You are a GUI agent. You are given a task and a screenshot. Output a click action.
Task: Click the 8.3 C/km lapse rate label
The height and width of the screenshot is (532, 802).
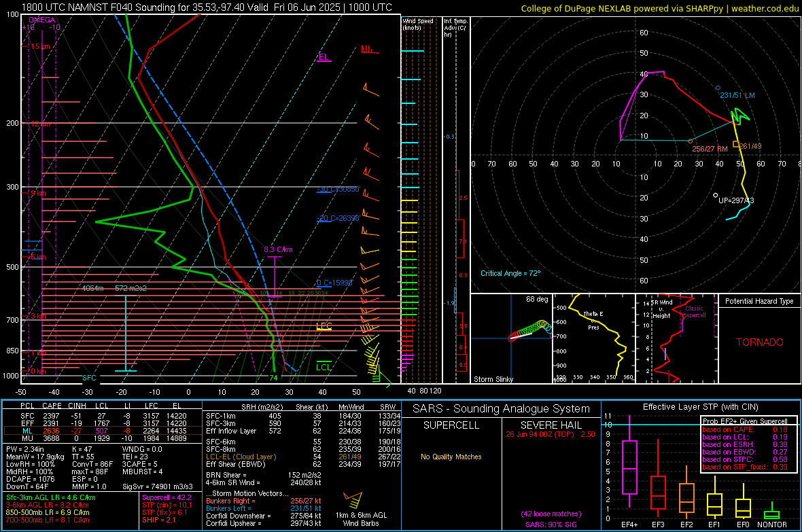coord(278,249)
